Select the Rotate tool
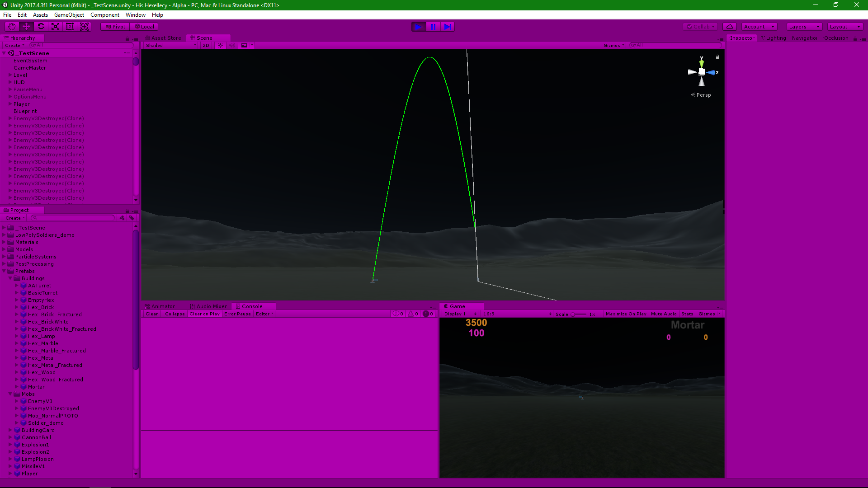 (x=41, y=27)
